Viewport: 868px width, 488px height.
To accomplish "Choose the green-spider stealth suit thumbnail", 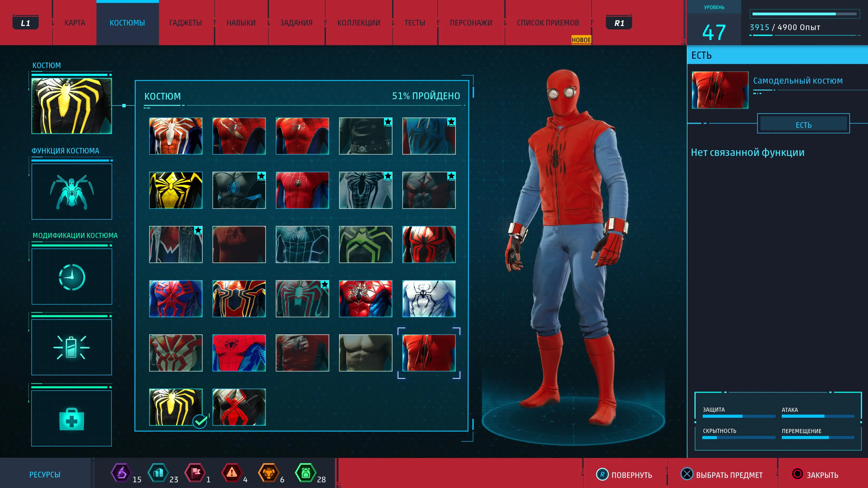I will [x=366, y=244].
